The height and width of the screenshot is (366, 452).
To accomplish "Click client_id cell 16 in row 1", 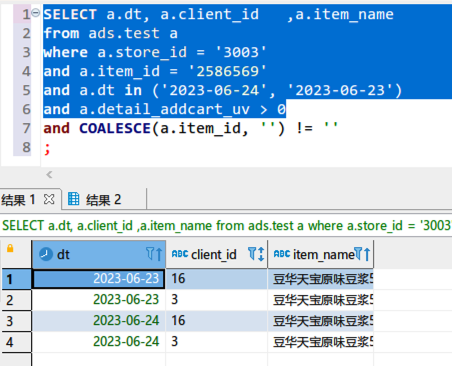I will click(x=217, y=279).
